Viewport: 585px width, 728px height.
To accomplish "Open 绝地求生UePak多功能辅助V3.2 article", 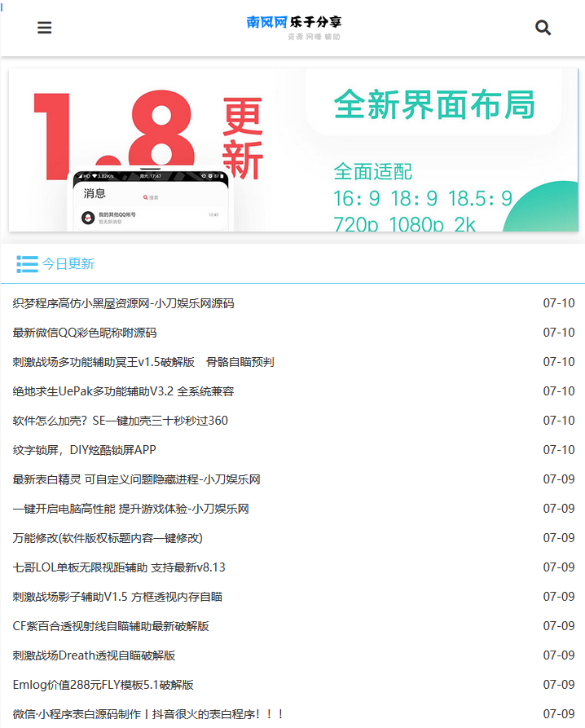I will (x=123, y=391).
